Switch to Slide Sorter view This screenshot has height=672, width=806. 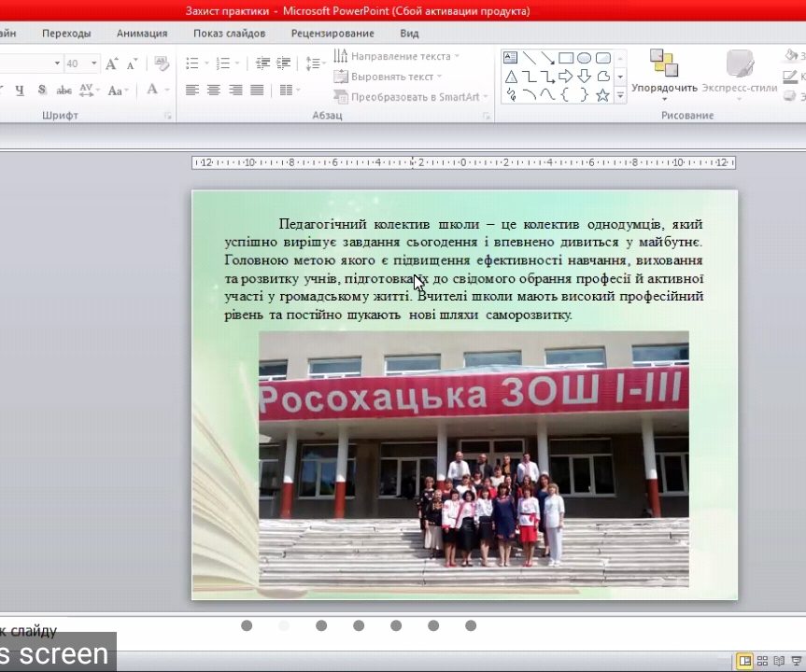click(760, 659)
